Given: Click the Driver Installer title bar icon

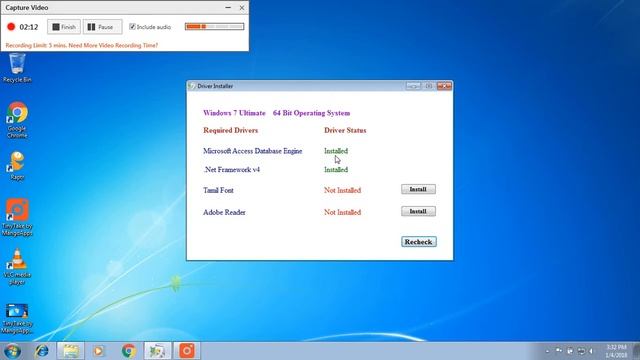Looking at the screenshot, I should (192, 86).
